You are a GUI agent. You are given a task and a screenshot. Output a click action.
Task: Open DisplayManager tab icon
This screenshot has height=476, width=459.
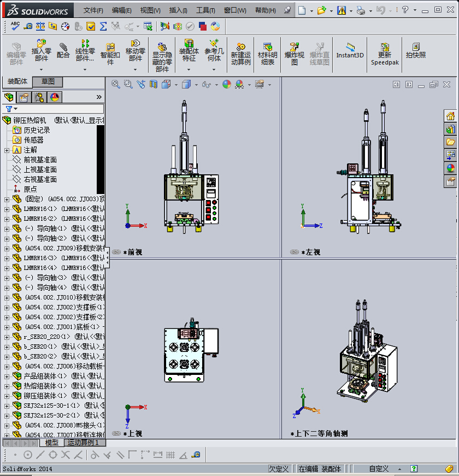click(x=55, y=97)
